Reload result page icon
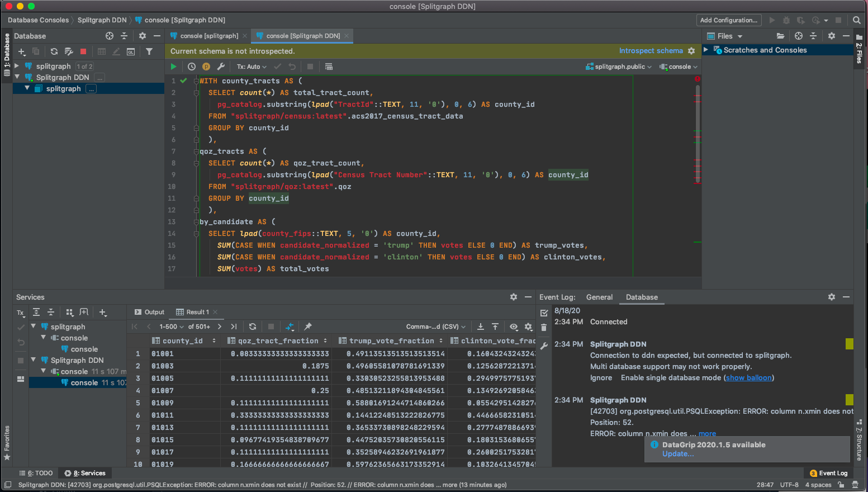 click(253, 327)
